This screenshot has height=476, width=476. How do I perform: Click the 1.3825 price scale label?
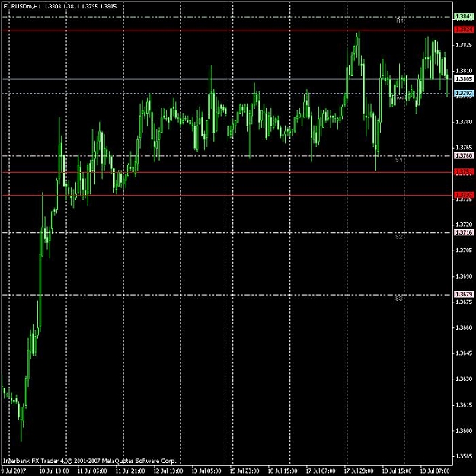click(464, 45)
